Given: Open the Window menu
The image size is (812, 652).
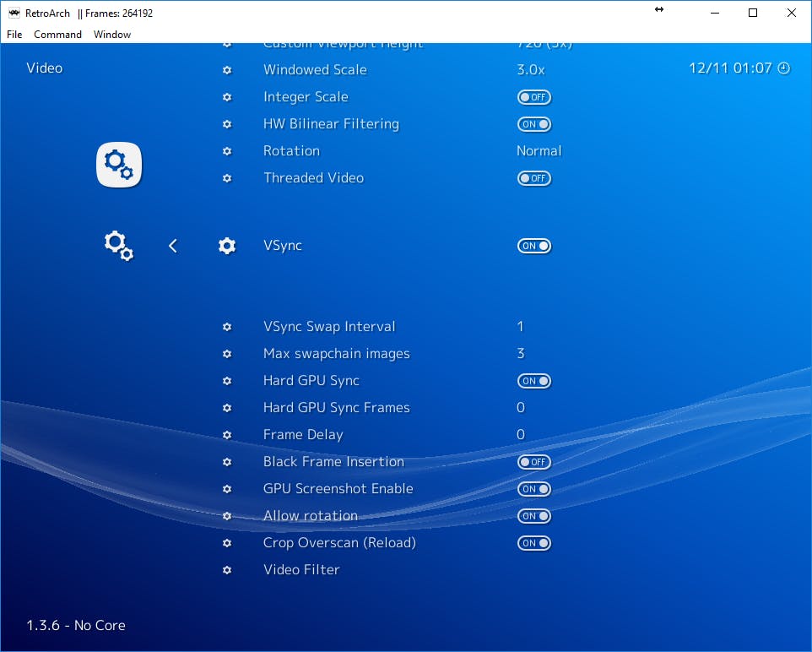Looking at the screenshot, I should point(112,35).
